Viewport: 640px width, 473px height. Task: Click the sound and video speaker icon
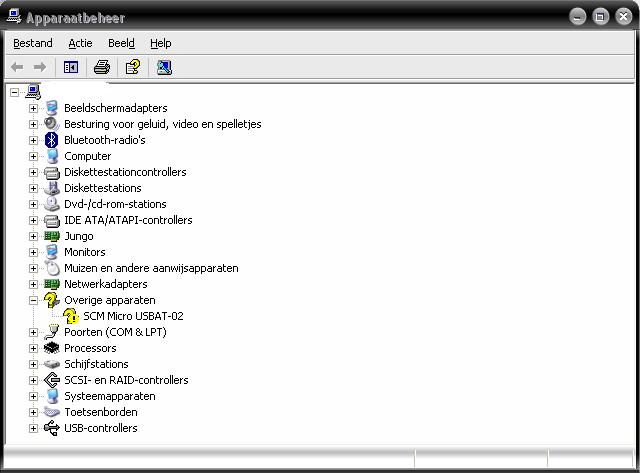[x=52, y=124]
